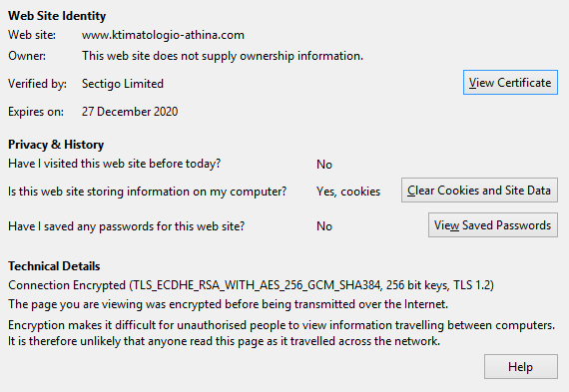The height and width of the screenshot is (392, 569).
Task: Open View Saved Passwords
Action: pos(493,225)
